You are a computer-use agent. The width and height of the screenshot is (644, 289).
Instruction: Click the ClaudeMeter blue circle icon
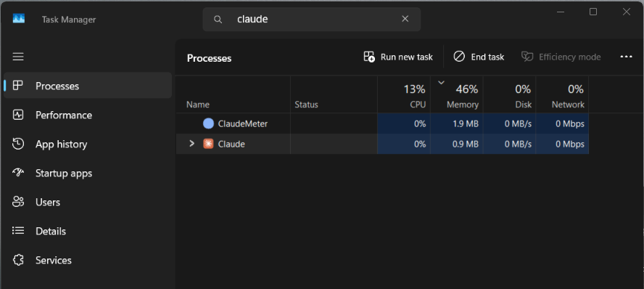point(208,123)
